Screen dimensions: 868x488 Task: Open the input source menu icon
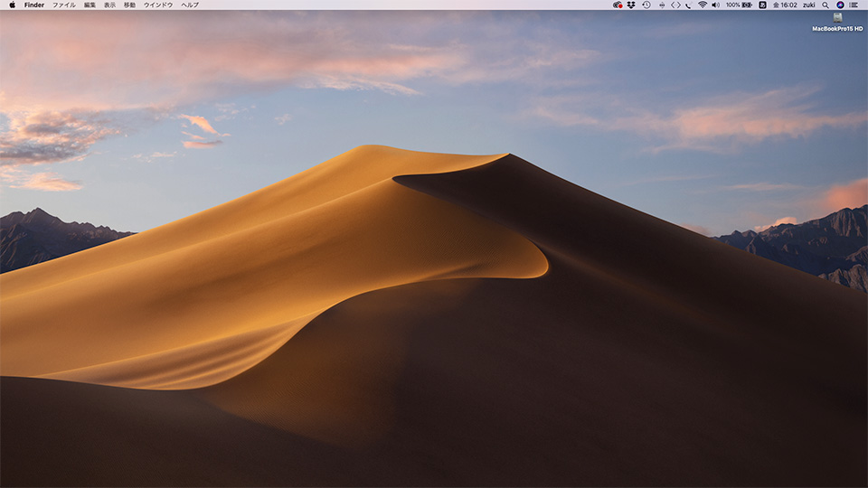pyautogui.click(x=762, y=5)
